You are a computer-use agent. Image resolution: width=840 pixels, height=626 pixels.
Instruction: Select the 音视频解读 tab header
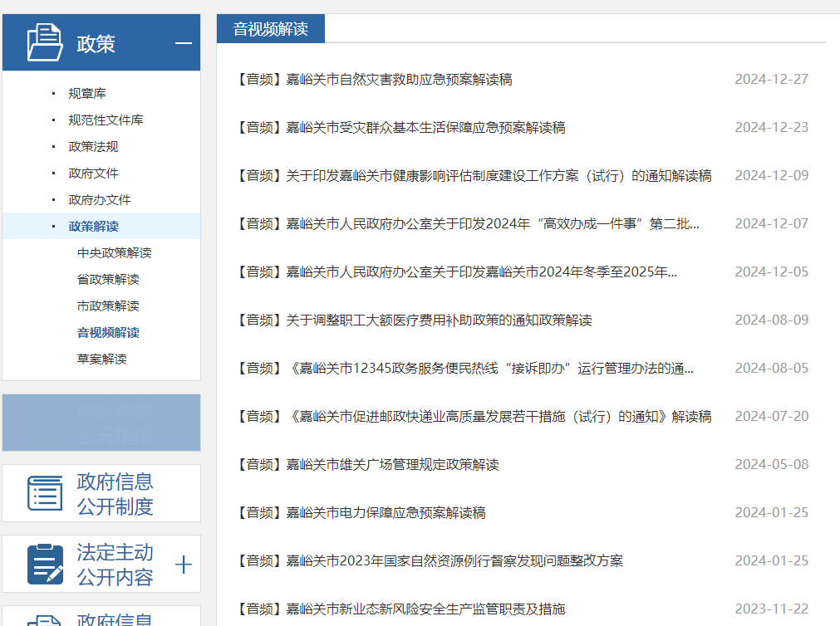point(270,29)
